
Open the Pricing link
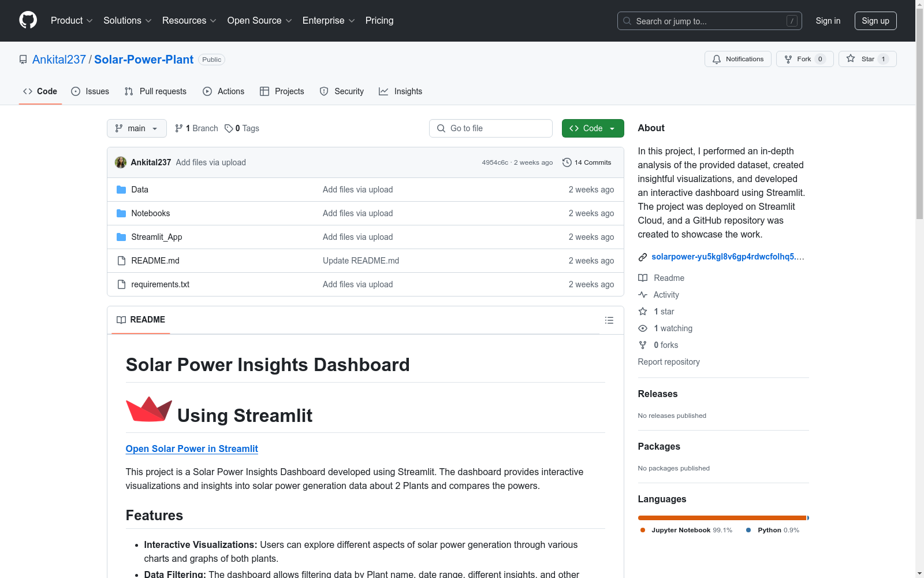[379, 20]
